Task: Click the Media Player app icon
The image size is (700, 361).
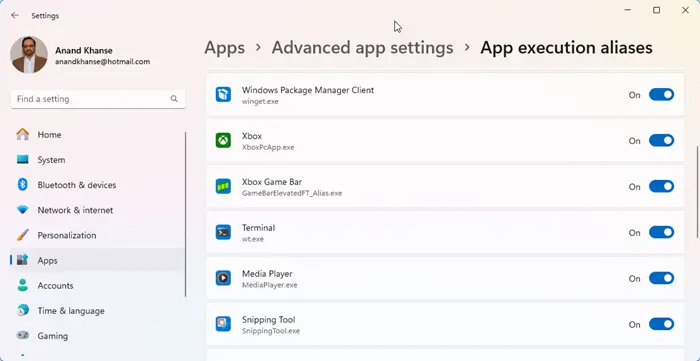Action: point(223,278)
